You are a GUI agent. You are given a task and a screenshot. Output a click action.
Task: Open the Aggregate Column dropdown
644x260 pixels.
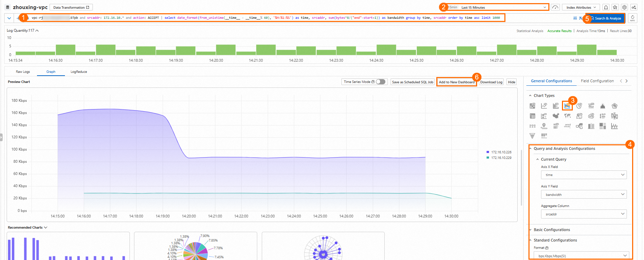click(x=584, y=214)
